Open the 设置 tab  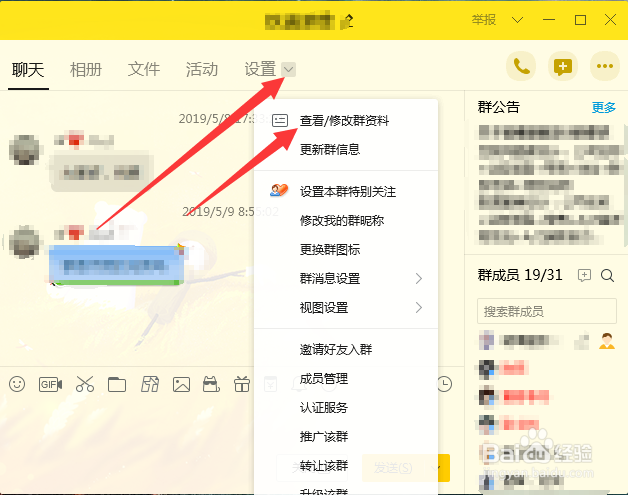[260, 69]
